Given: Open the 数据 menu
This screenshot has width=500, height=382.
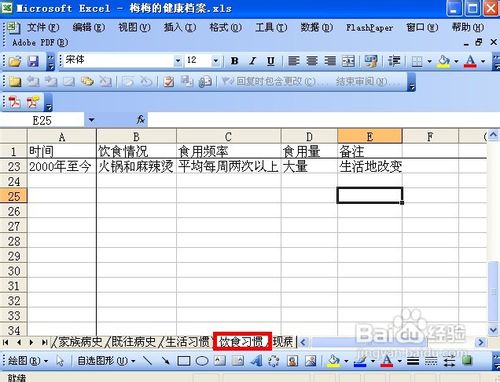Looking at the screenshot, I should pyautogui.click(x=317, y=27).
